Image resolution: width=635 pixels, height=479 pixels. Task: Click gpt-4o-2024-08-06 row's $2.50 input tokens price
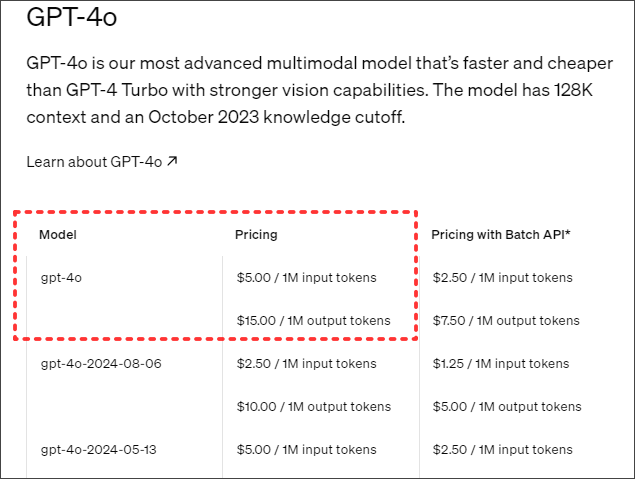pyautogui.click(x=306, y=363)
